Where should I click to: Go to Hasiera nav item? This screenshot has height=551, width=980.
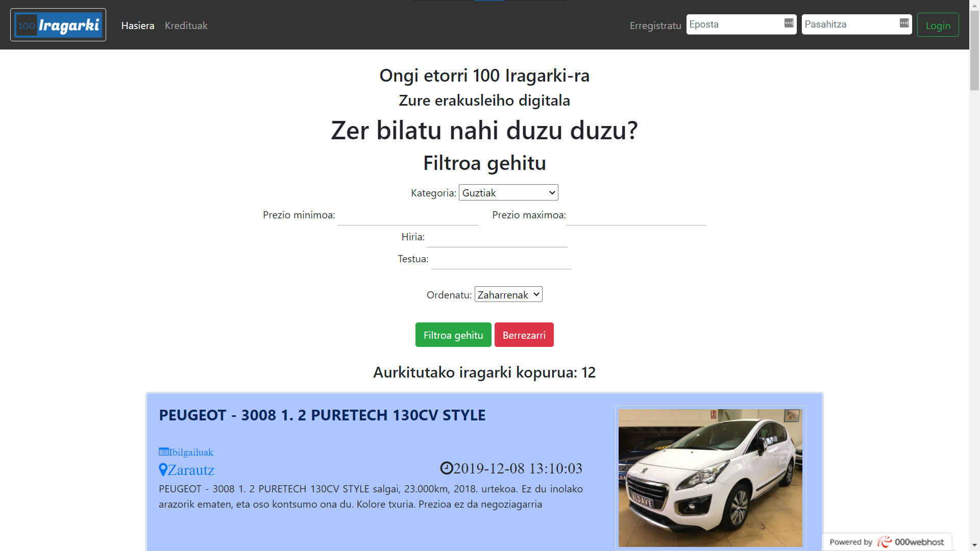[138, 26]
